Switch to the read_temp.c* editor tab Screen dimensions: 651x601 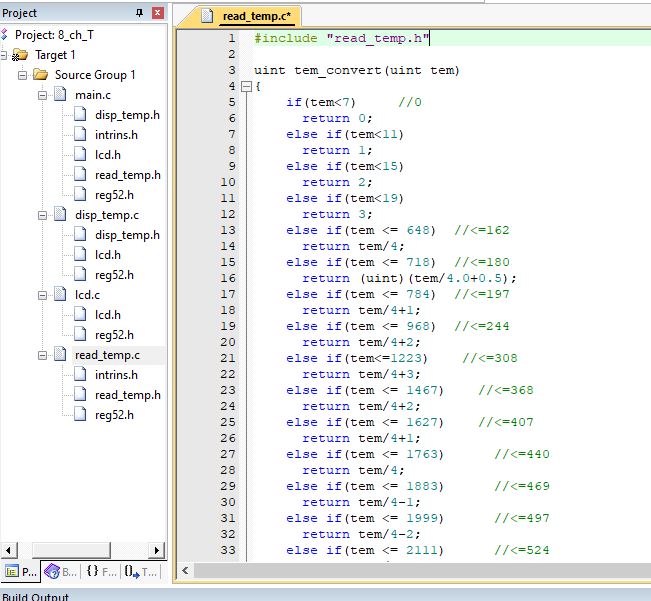257,16
